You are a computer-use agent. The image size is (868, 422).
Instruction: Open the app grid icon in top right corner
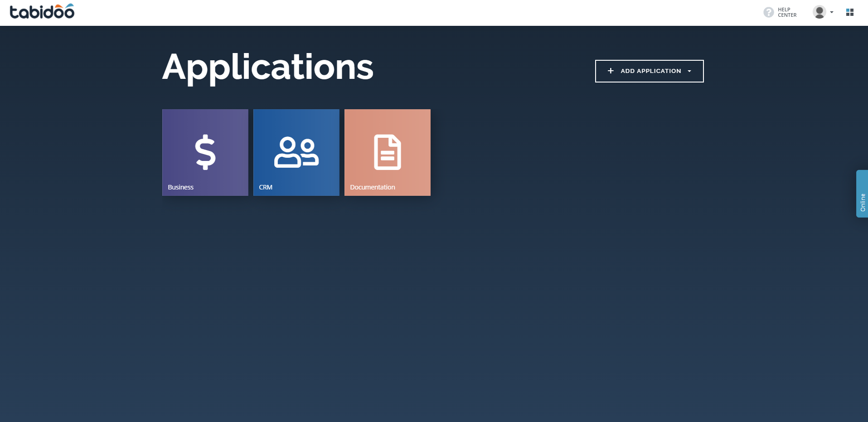pos(850,12)
